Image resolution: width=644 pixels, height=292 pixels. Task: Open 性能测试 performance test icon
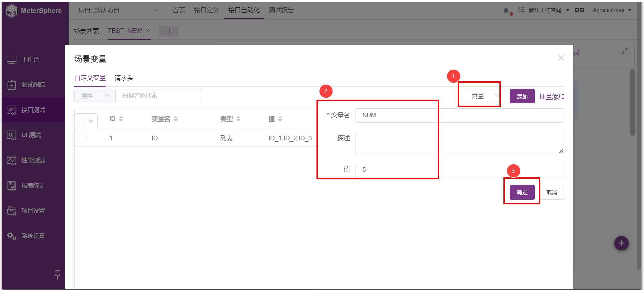tap(12, 161)
